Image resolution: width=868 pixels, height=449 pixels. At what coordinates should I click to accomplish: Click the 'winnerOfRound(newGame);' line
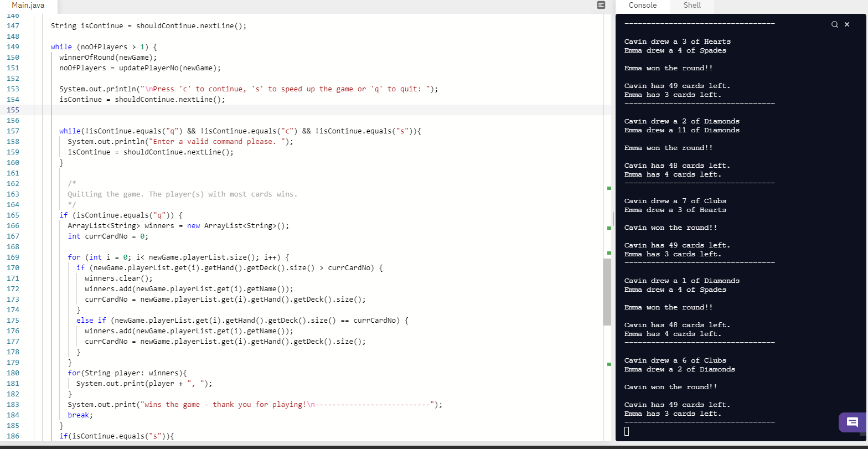(108, 58)
